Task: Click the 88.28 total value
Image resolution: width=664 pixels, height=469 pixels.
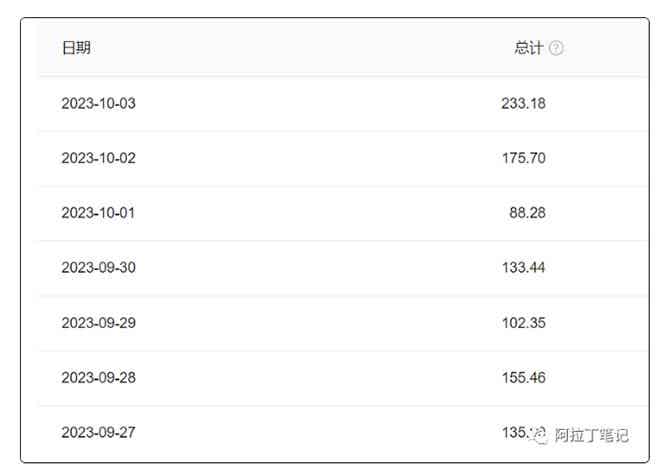Action: (527, 213)
